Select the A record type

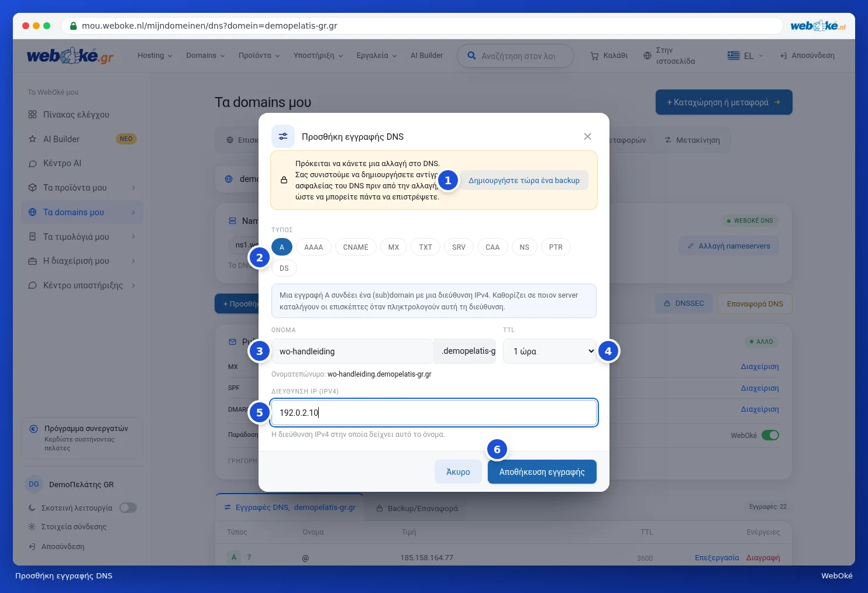[282, 247]
